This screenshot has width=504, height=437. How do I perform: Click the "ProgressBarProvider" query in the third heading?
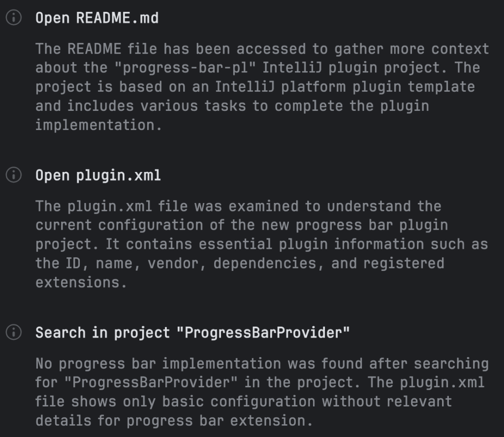[263, 333]
